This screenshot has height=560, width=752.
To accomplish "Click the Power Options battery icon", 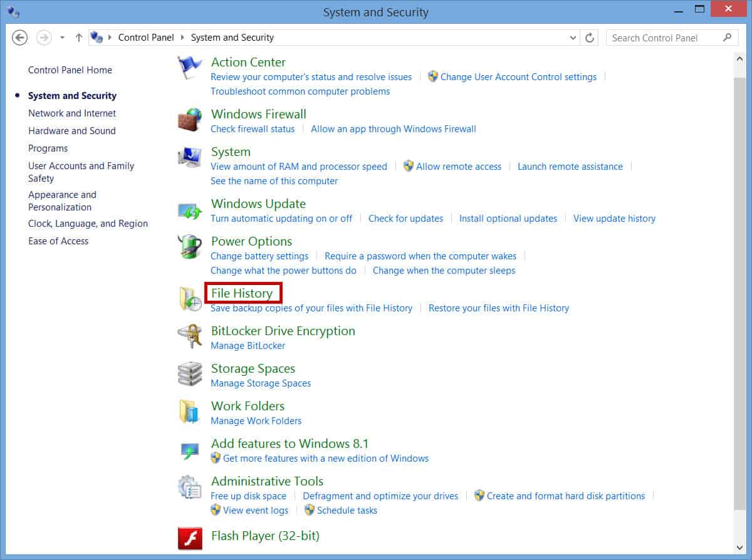I will [190, 247].
